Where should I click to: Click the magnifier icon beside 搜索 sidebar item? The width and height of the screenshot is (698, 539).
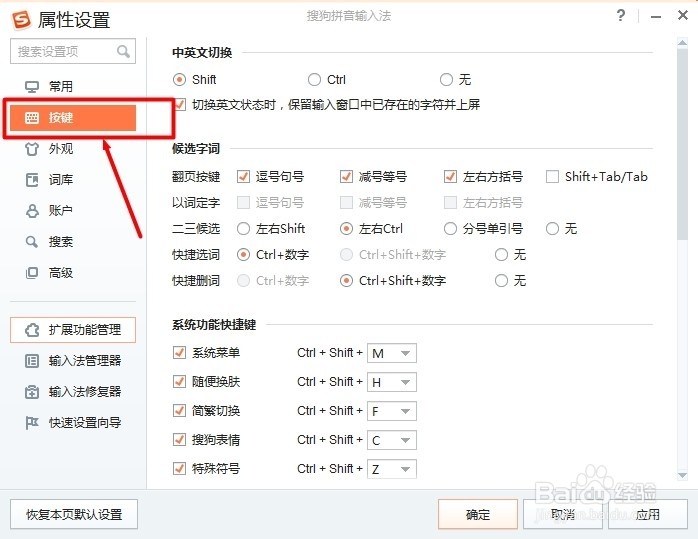point(32,242)
